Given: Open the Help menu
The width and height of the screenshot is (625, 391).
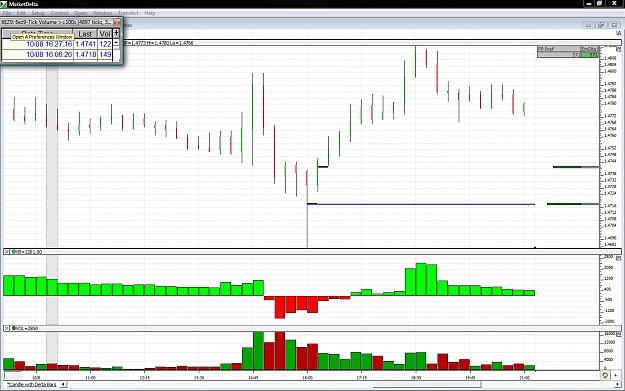Looking at the screenshot, I should click(150, 13).
